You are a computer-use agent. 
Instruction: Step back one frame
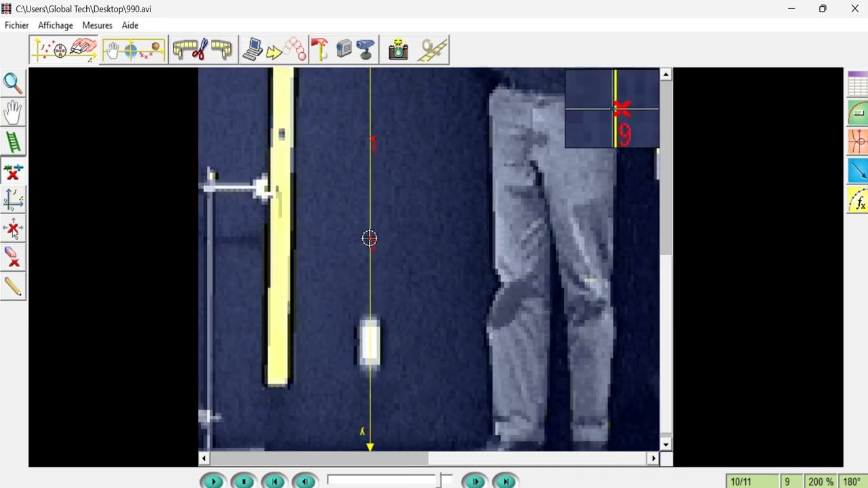(304, 481)
